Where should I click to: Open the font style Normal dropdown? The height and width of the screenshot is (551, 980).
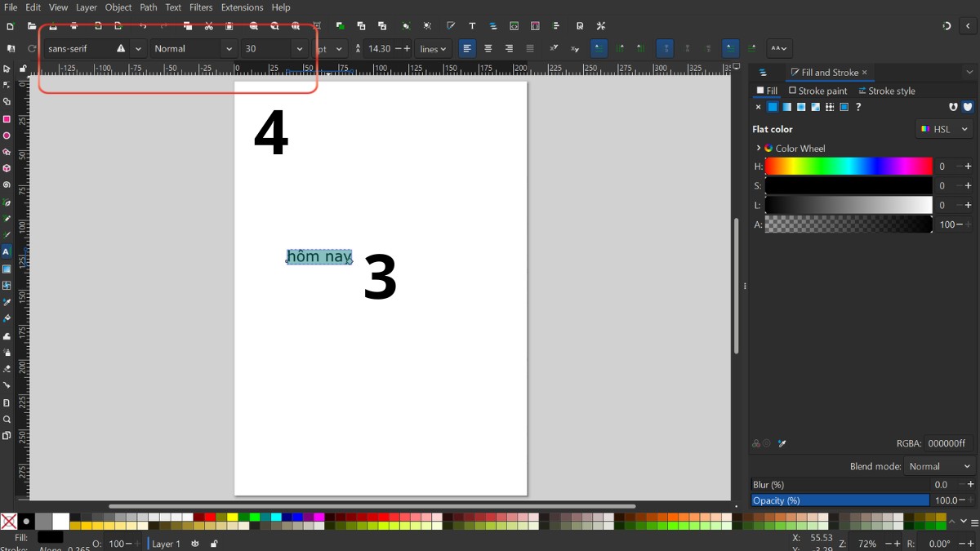(x=229, y=48)
